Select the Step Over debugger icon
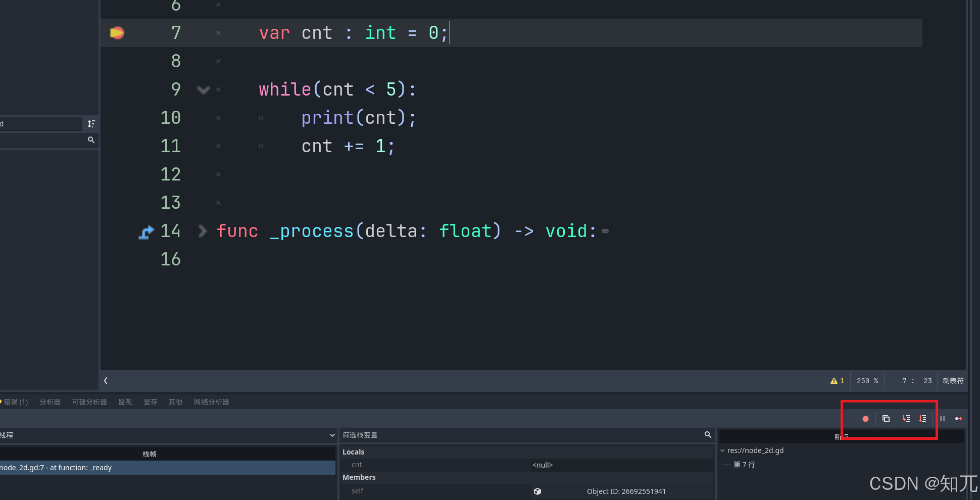980x500 pixels. tap(922, 419)
